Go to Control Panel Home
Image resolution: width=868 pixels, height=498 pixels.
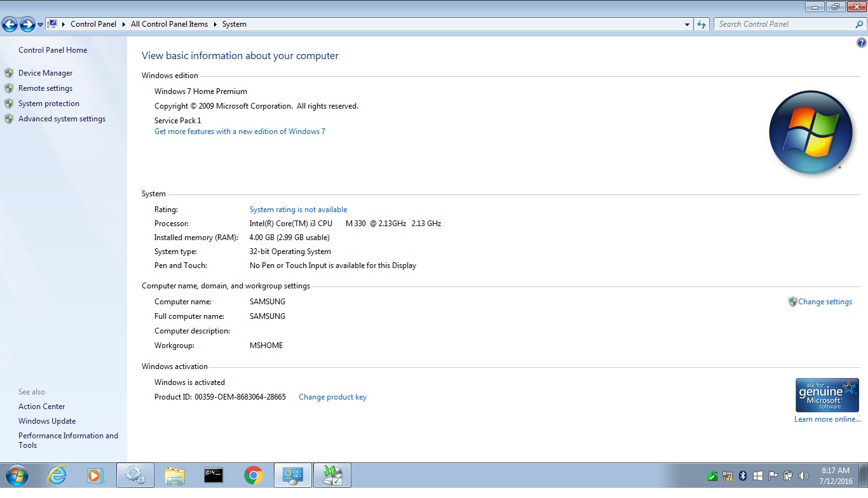53,50
